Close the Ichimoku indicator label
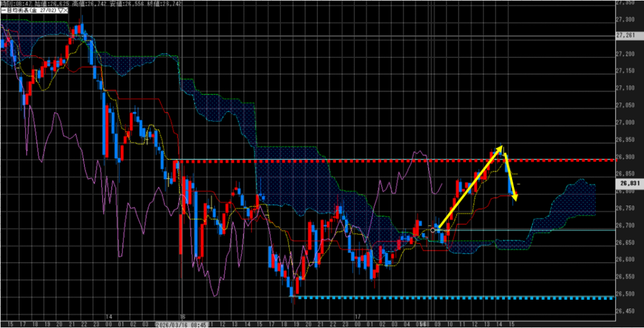Viewport: 644px width, 328px height. tap(65, 11)
